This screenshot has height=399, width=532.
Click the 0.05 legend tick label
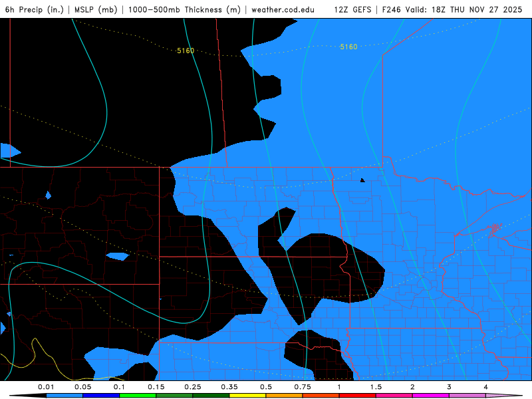[82, 387]
